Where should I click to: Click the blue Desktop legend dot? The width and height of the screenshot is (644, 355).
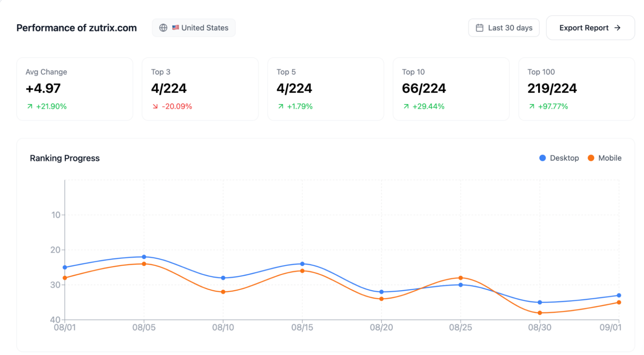(x=542, y=158)
